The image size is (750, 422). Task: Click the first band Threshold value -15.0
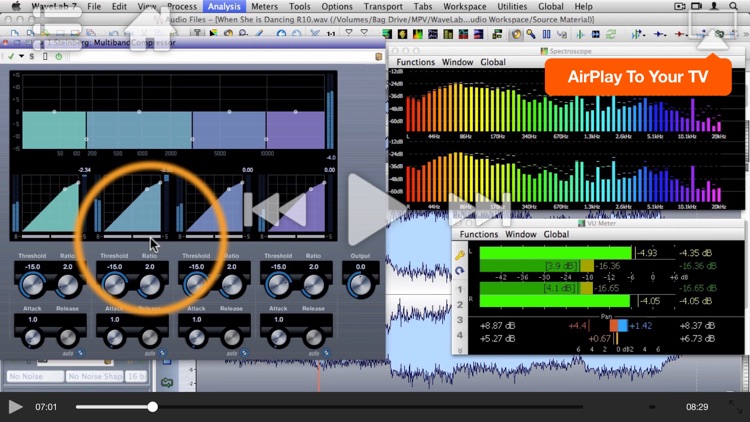tap(33, 267)
